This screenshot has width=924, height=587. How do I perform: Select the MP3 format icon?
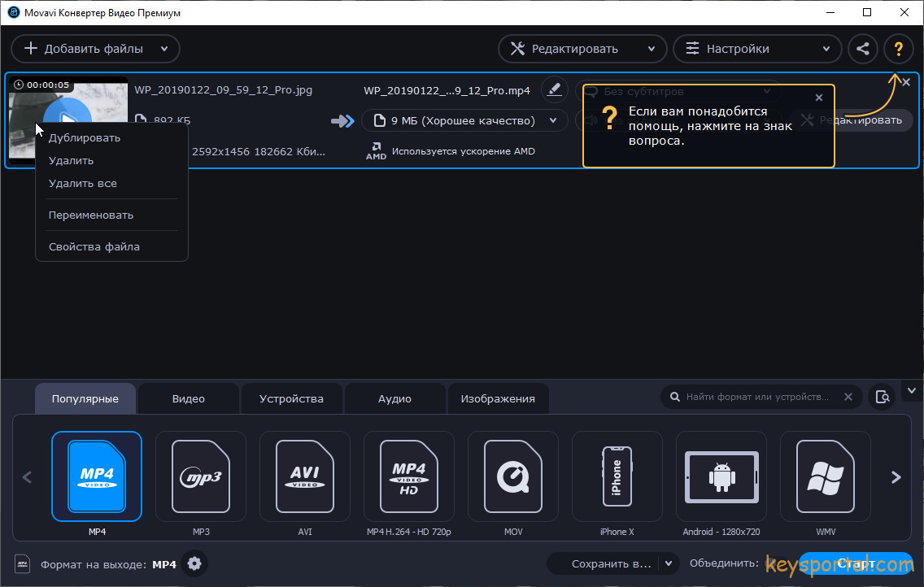click(x=201, y=476)
